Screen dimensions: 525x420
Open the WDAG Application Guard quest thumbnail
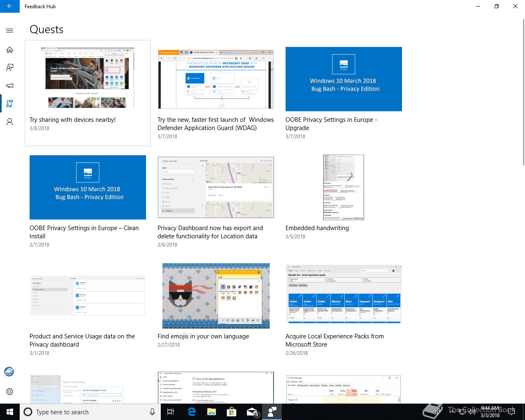click(216, 79)
